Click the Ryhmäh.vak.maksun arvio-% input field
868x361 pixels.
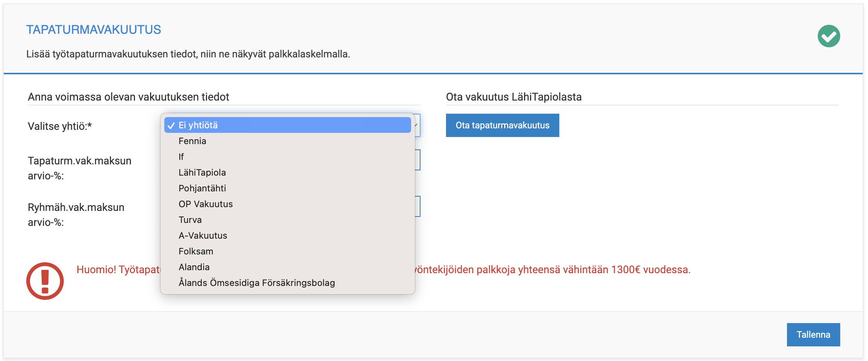pos(417,206)
